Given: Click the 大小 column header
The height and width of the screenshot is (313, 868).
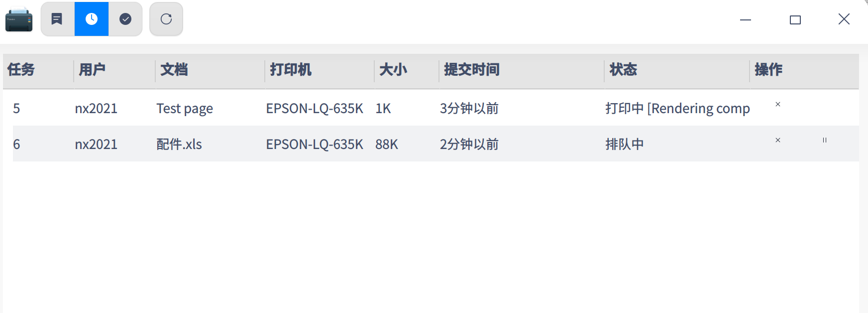Looking at the screenshot, I should [393, 70].
